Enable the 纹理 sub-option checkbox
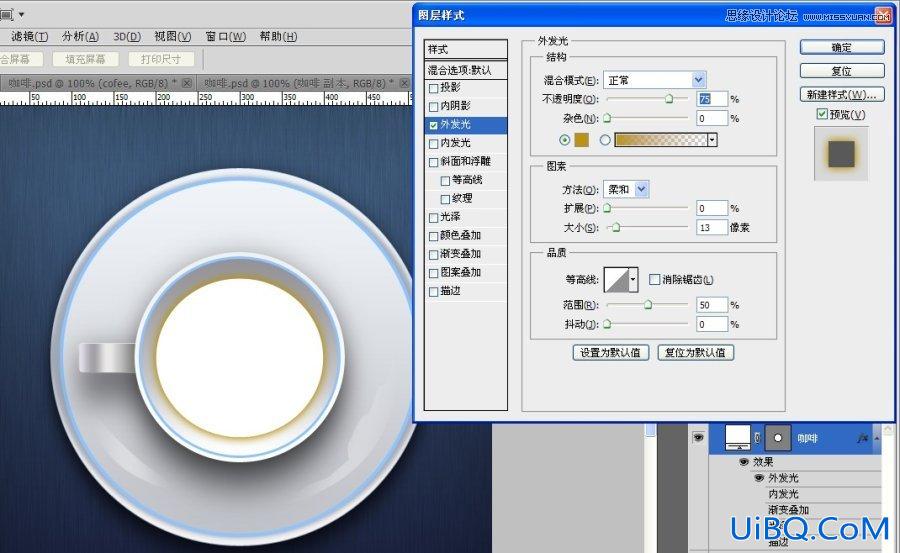The width and height of the screenshot is (900, 553). pyautogui.click(x=445, y=199)
